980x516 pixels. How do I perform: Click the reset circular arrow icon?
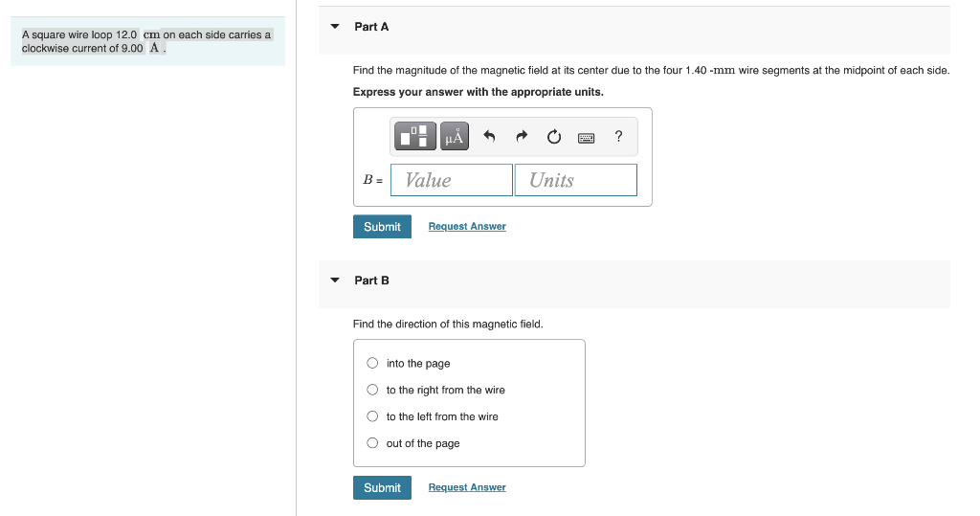pyautogui.click(x=554, y=136)
